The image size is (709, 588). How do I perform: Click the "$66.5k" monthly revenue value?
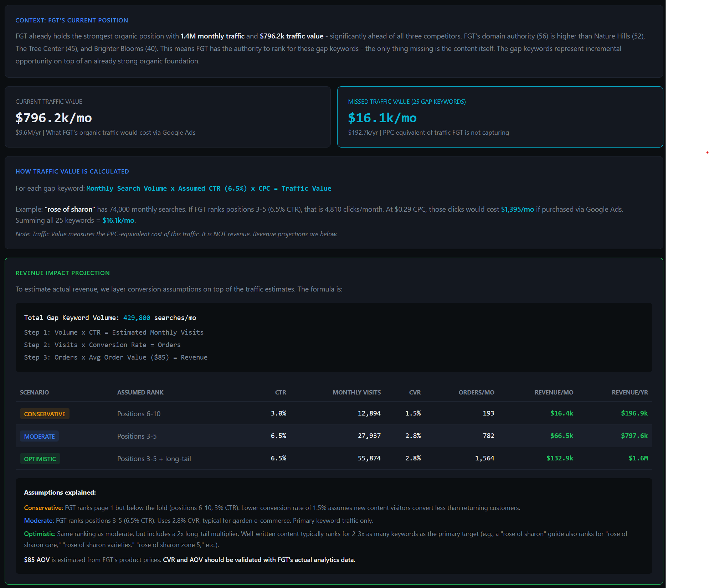coord(562,435)
